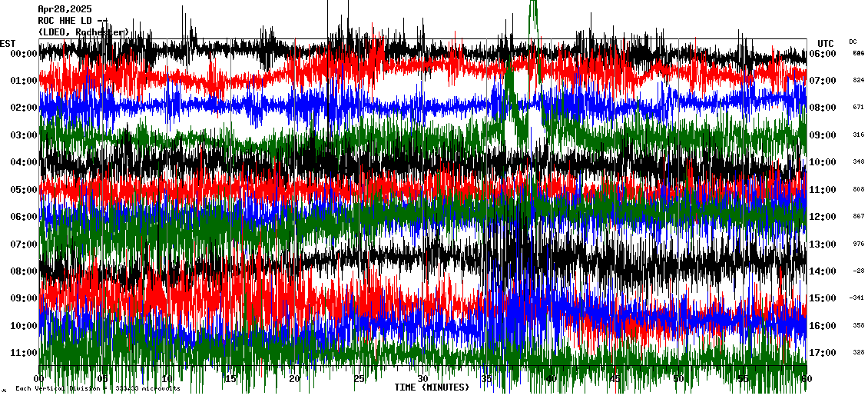Click the UTC "17:00" row label

(x=823, y=353)
